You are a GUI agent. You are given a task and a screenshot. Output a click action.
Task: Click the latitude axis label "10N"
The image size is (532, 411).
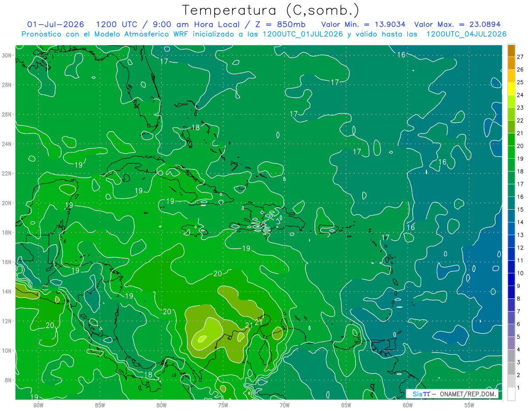pos(6,350)
